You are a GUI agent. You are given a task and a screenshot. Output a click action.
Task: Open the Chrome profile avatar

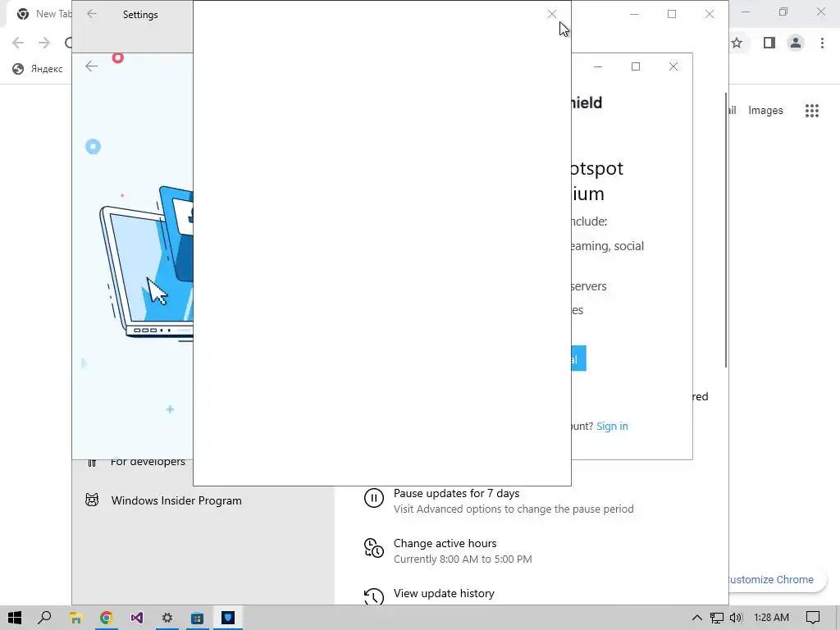[796, 43]
